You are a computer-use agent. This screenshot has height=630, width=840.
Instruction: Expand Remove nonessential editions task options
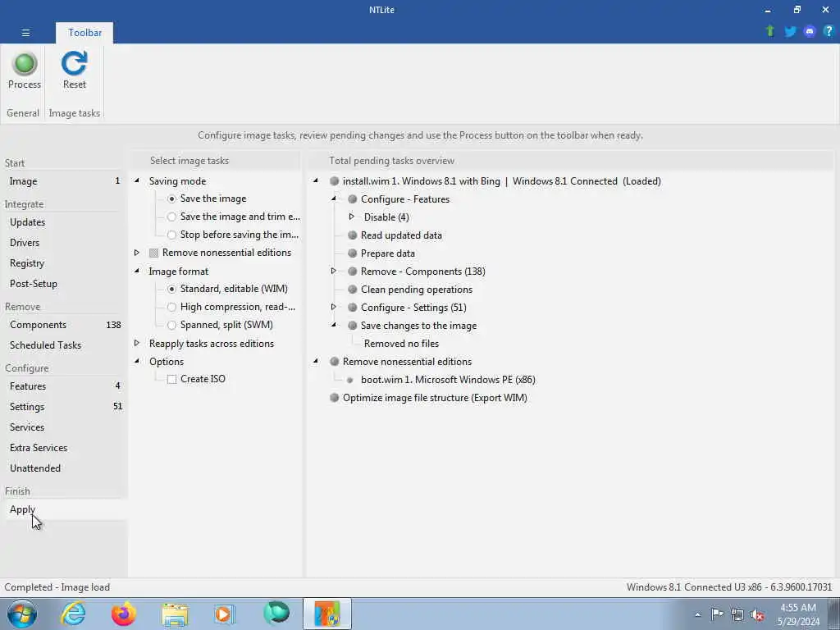(137, 253)
